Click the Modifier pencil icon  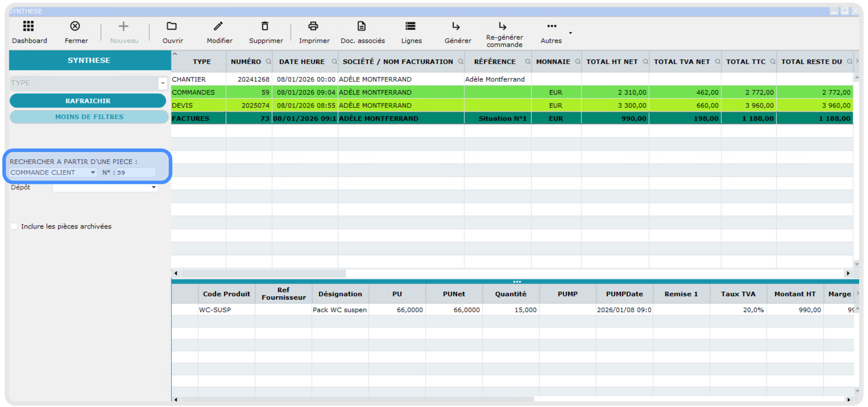pyautogui.click(x=218, y=26)
